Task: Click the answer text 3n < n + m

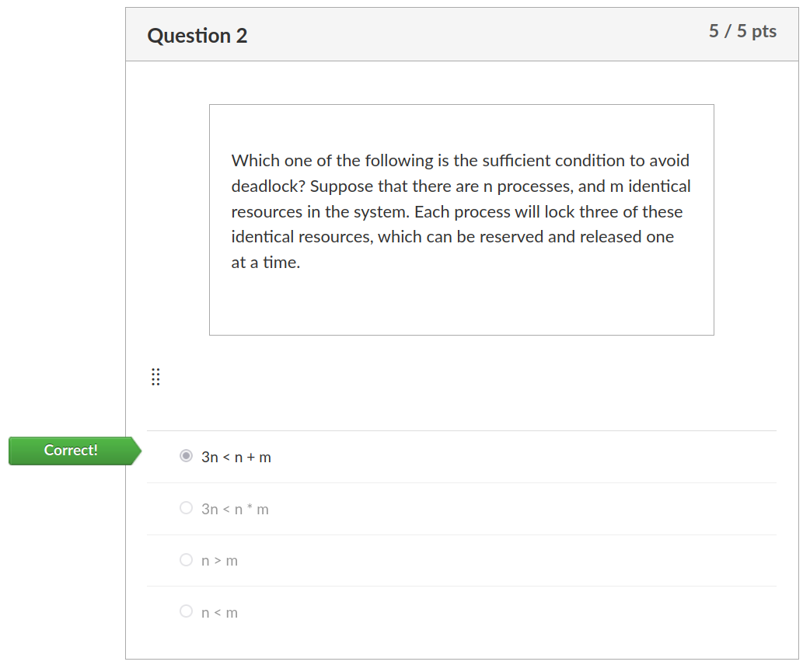Action: tap(236, 458)
